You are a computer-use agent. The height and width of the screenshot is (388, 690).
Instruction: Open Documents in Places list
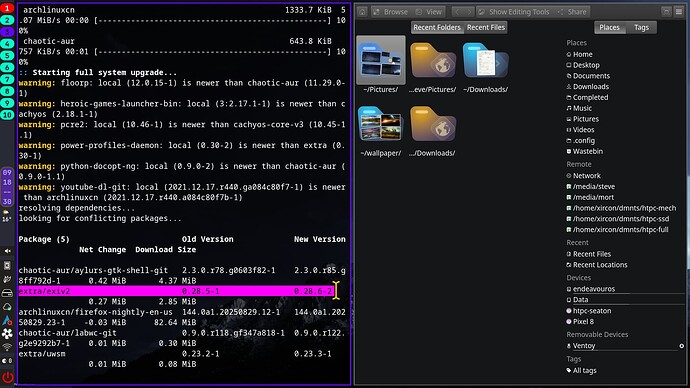(588, 76)
